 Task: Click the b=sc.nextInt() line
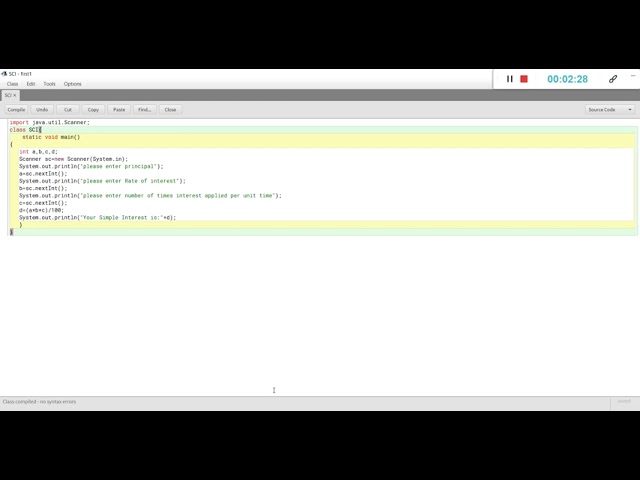click(x=43, y=189)
